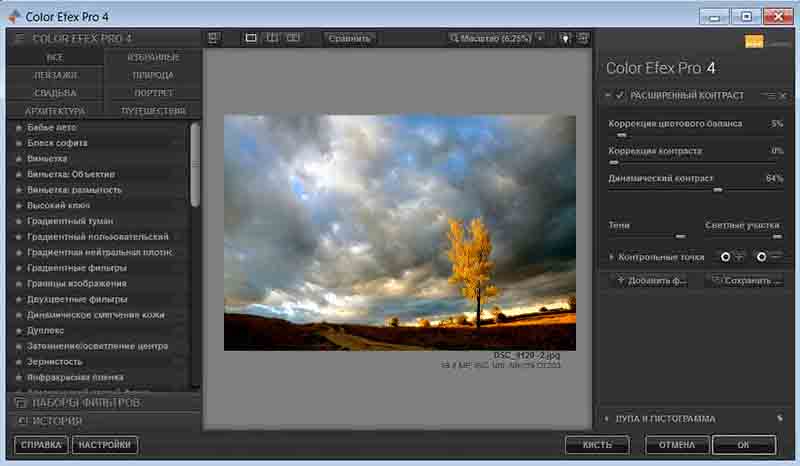Select the Градиентная нейтральная плотность filter
Screen dimensions: 800x466
coord(102,253)
